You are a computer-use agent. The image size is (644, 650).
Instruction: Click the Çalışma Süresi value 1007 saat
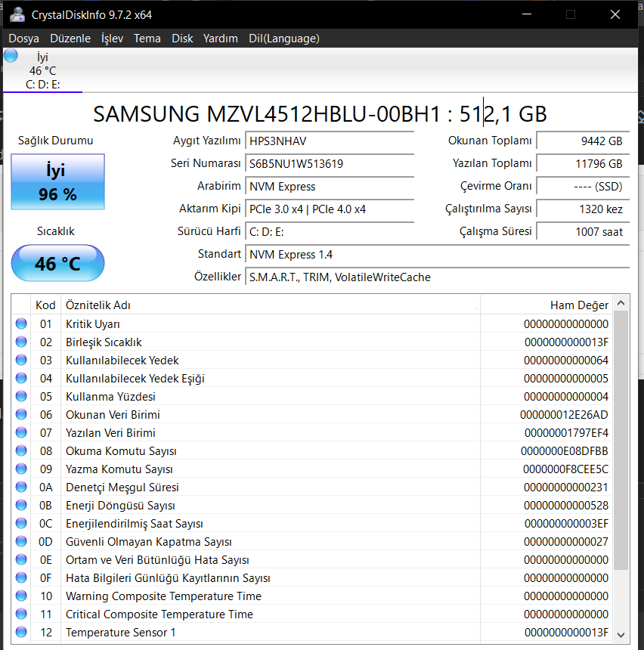(x=583, y=232)
